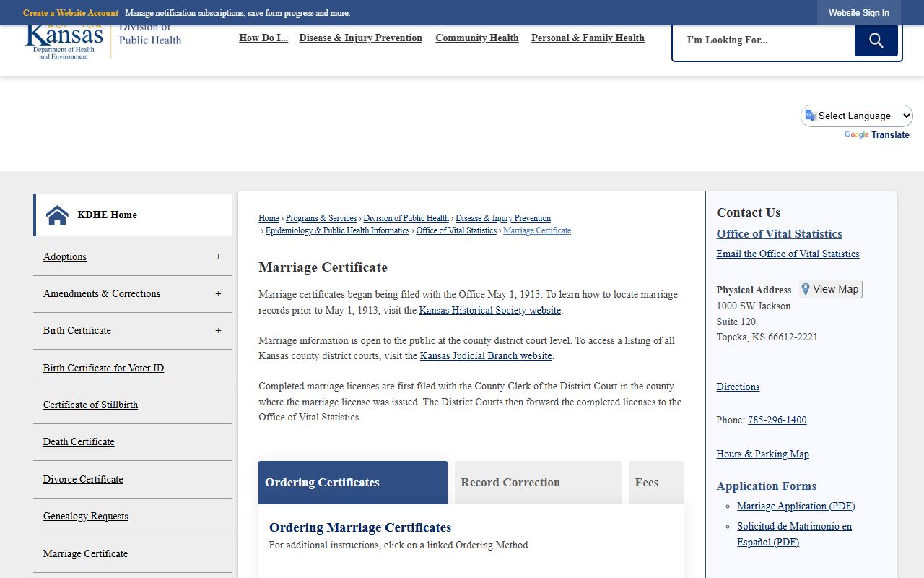Call phone number 785-296-1400 link
Viewport: 924px width, 578px height.
777,420
